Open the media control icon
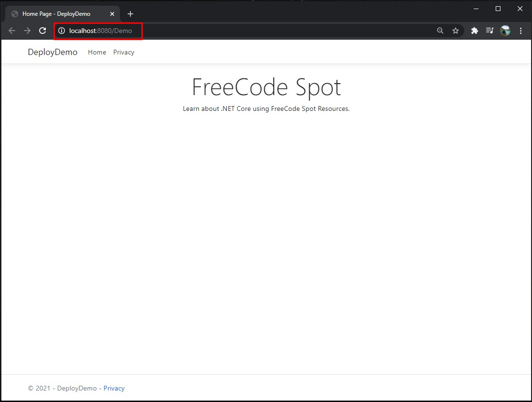 click(x=489, y=31)
